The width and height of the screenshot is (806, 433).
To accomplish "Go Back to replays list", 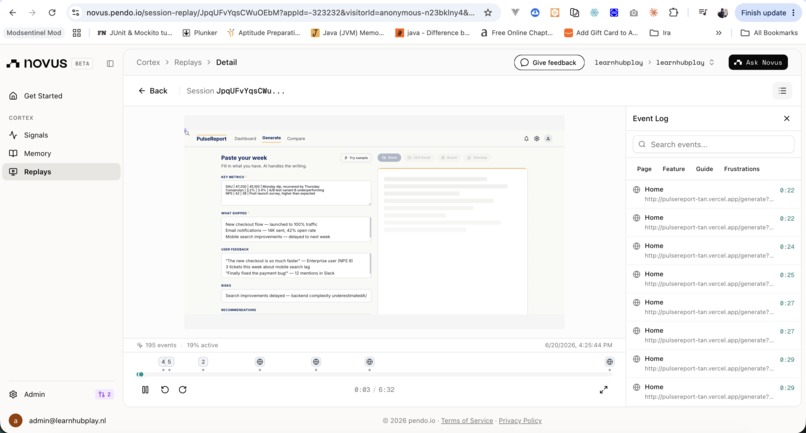I will click(x=153, y=91).
